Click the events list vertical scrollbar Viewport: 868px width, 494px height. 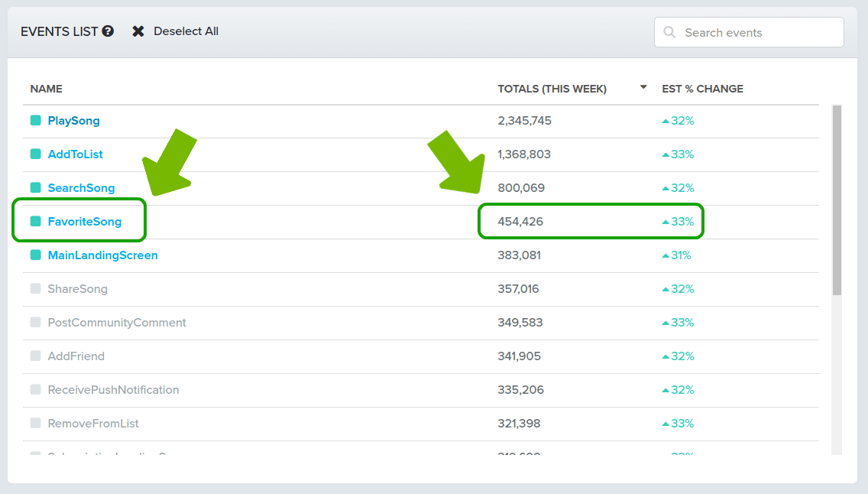(x=837, y=199)
